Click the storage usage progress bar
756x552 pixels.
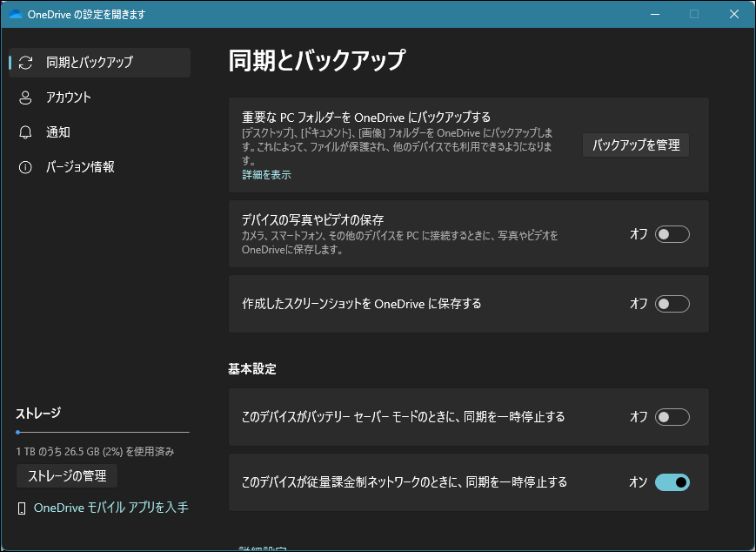[x=103, y=433]
